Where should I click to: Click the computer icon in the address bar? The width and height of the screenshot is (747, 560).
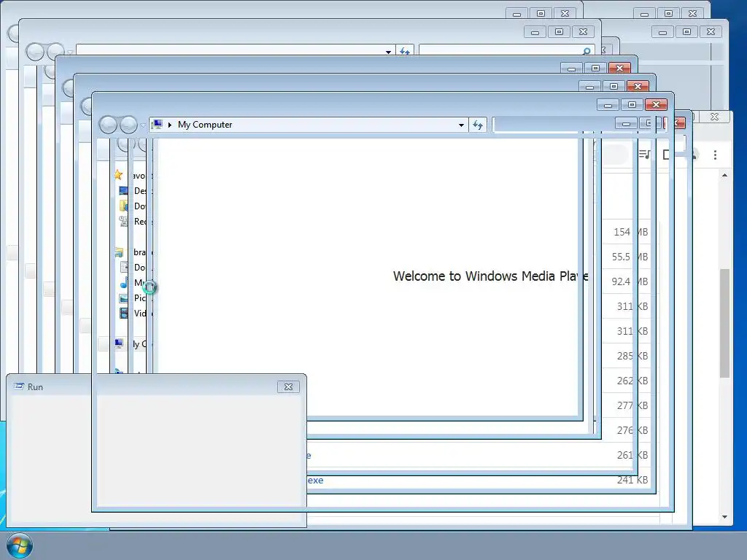[x=157, y=124]
